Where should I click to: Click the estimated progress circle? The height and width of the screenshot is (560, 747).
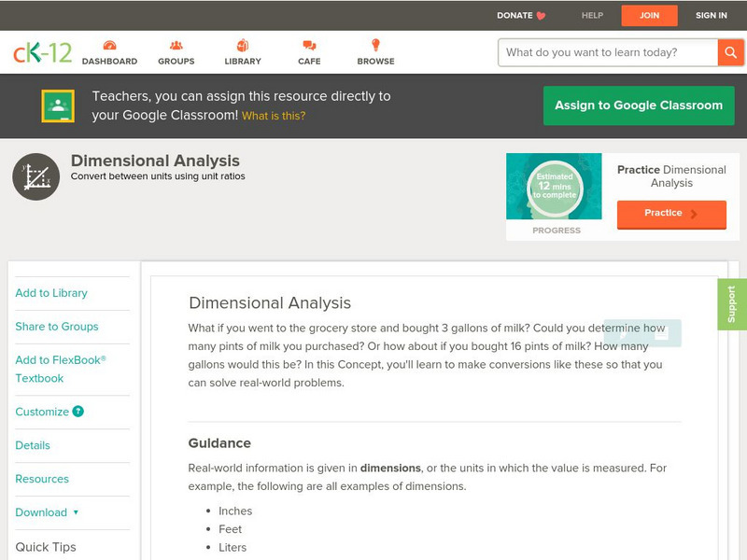pos(555,184)
